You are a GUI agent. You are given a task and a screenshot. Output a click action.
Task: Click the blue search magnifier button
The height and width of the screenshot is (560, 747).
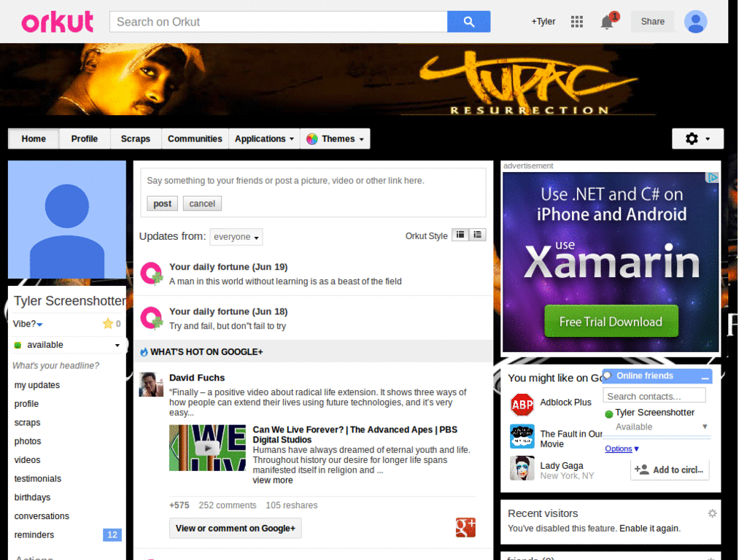pyautogui.click(x=468, y=21)
